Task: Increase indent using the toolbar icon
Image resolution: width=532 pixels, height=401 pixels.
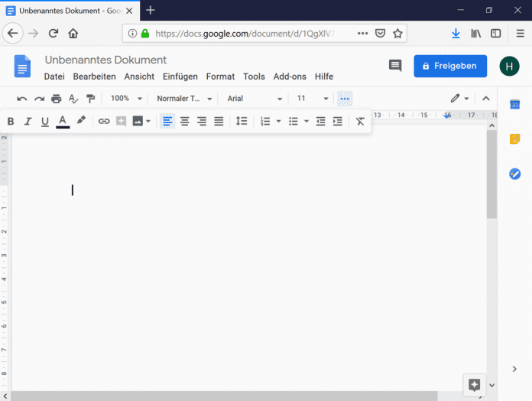Action: point(338,121)
